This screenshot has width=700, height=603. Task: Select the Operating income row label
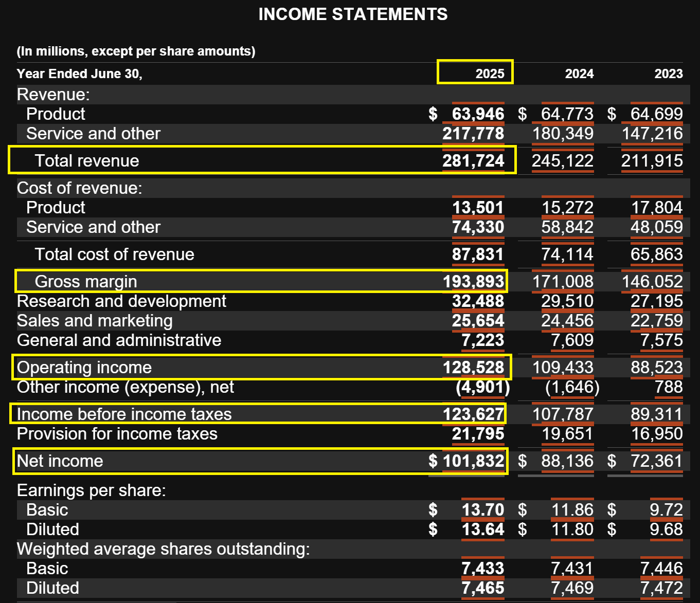[84, 367]
